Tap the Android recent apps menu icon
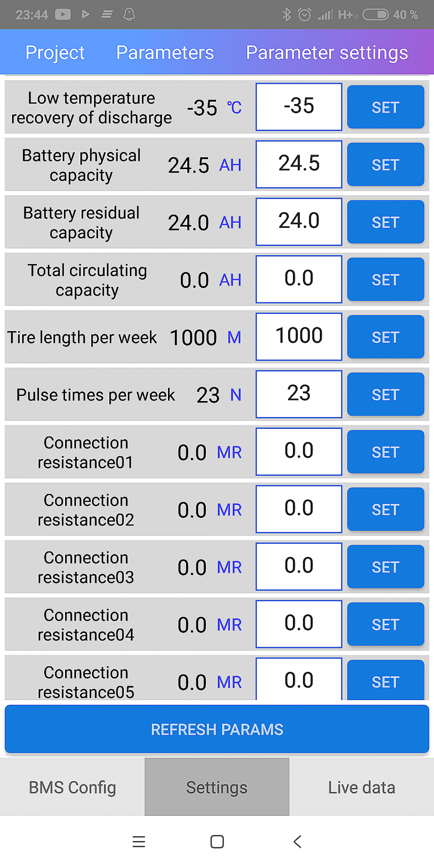Viewport: 434px width, 868px height. pos(139,842)
